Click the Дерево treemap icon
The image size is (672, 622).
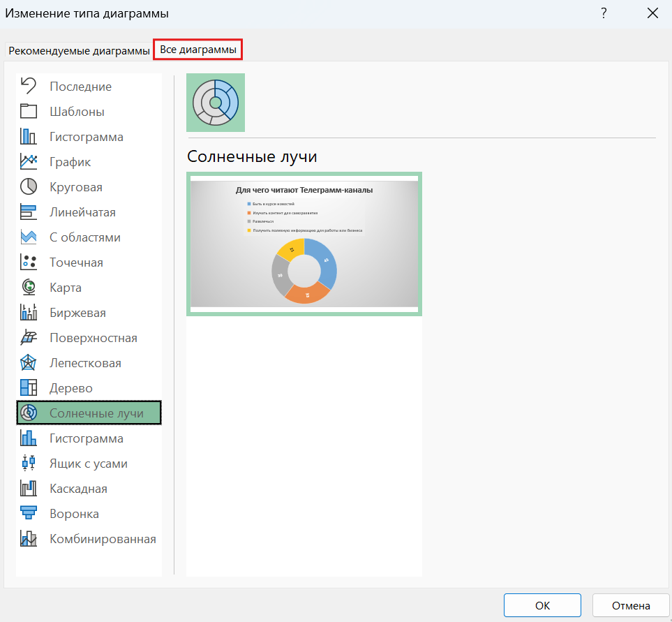pos(29,388)
